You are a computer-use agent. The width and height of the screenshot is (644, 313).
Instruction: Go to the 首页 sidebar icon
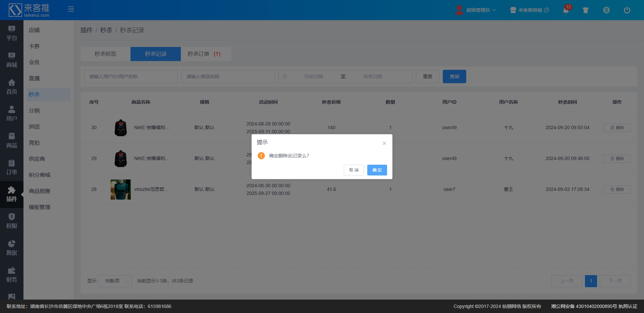[12, 87]
